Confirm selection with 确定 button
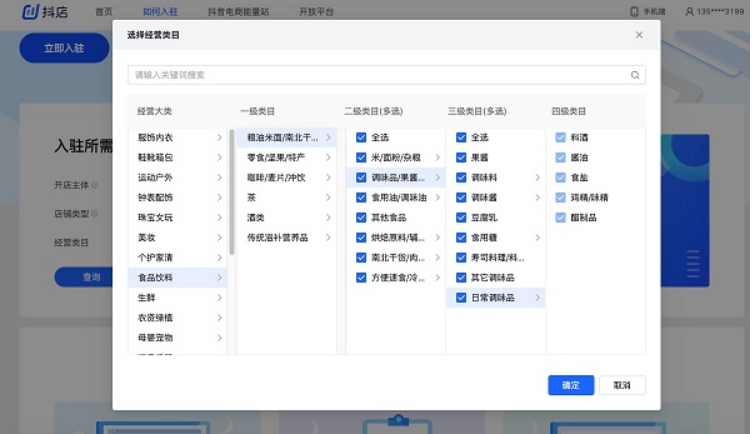This screenshot has width=752, height=434. pos(571,385)
